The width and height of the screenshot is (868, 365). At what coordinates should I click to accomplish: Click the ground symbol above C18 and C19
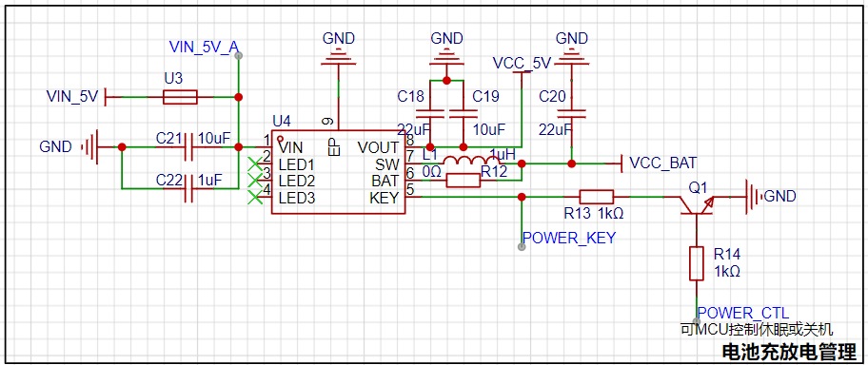pos(446,57)
